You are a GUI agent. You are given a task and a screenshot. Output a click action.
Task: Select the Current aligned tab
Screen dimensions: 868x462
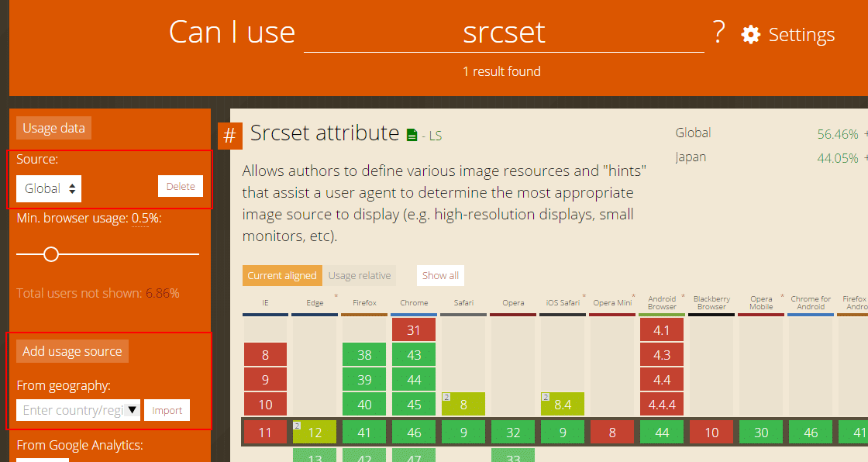pos(282,275)
